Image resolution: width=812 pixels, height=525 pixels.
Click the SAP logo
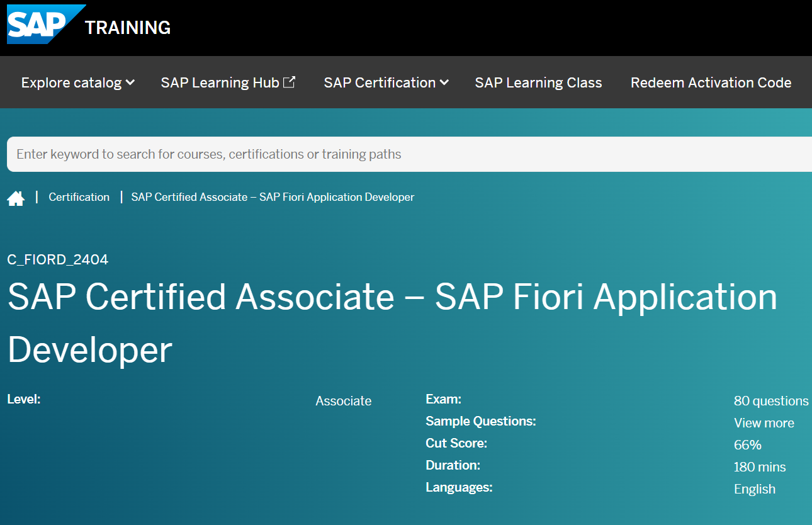click(46, 25)
